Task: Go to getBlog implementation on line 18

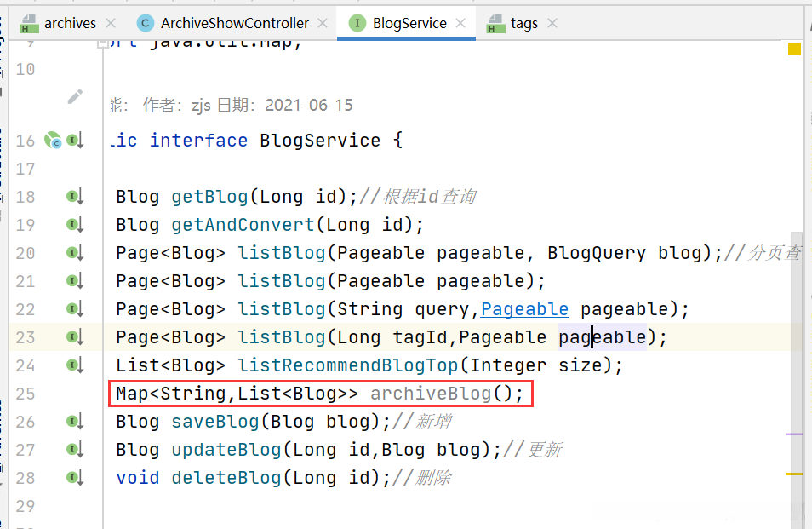Action: (75, 197)
